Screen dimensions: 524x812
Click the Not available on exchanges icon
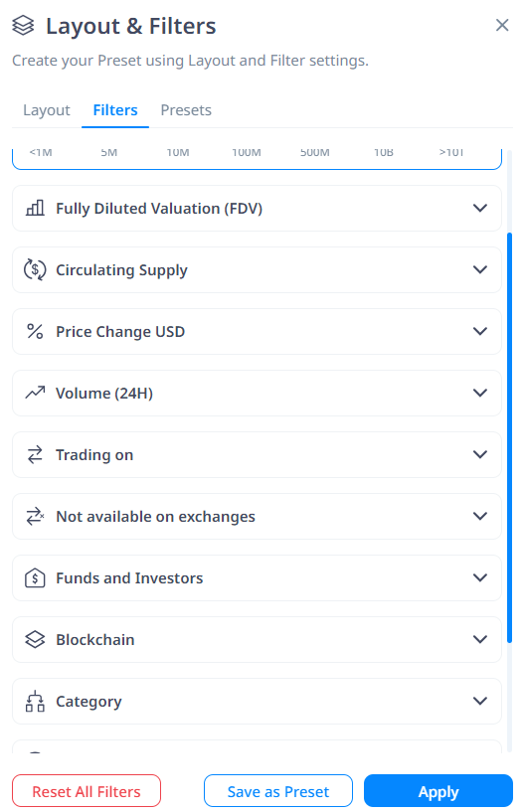35,516
